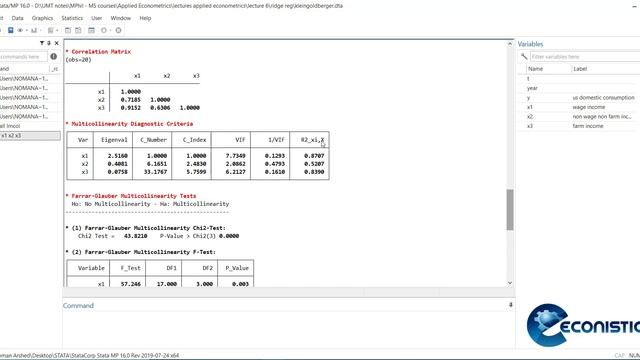Click the C_Number column header cell
The height and width of the screenshot is (360, 640).
coord(152,140)
